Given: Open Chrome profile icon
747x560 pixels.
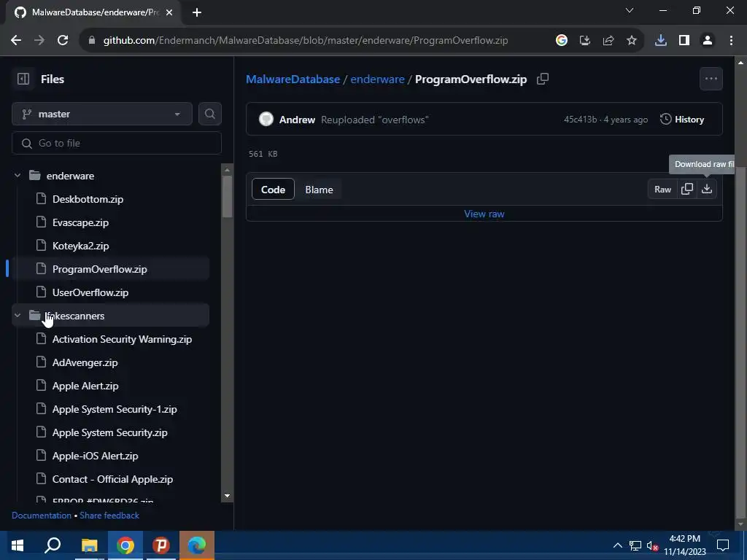Looking at the screenshot, I should tap(708, 40).
